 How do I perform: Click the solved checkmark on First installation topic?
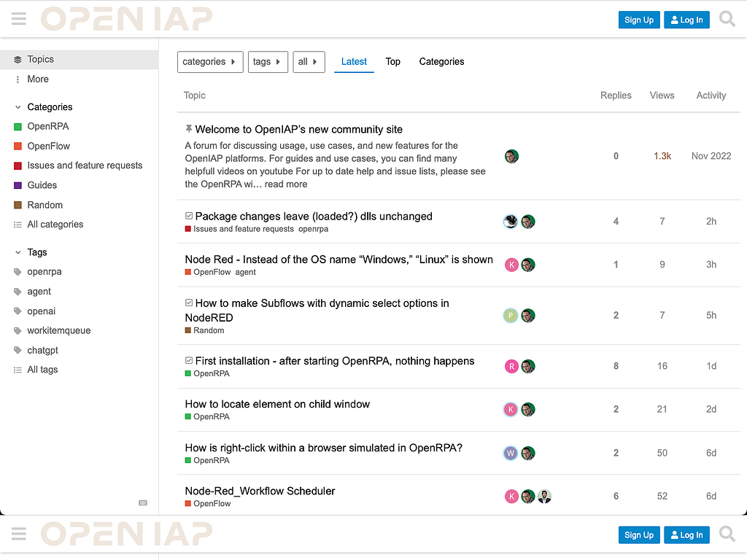(188, 359)
